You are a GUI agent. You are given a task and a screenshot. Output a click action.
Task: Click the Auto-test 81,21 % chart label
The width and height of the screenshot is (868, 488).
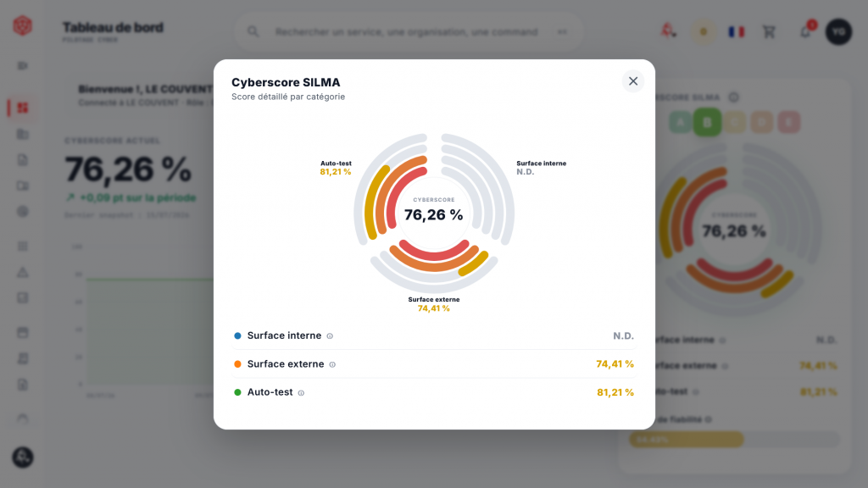336,168
